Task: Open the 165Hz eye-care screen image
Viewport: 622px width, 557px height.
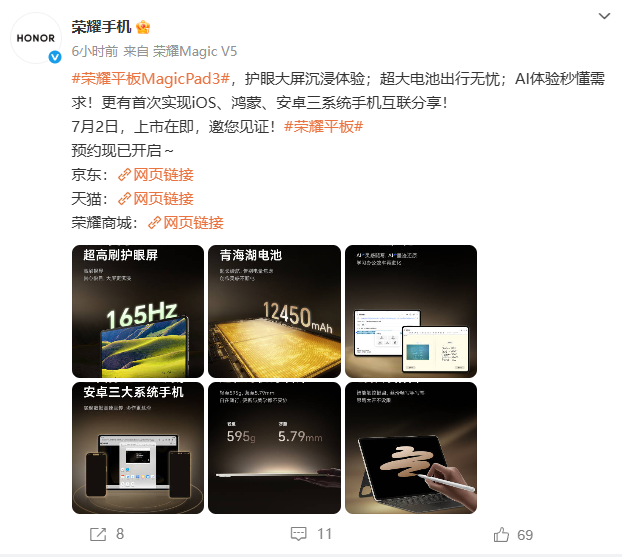Action: pyautogui.click(x=138, y=311)
